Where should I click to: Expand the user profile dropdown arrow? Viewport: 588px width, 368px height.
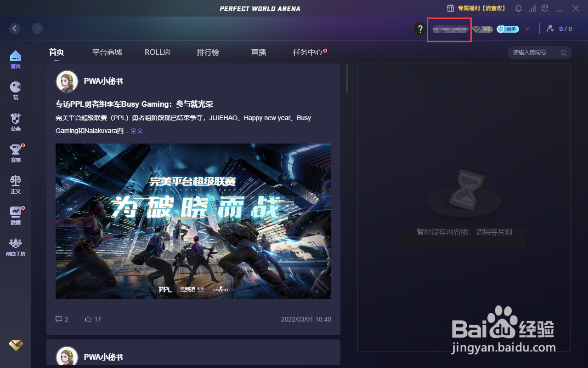(x=527, y=29)
